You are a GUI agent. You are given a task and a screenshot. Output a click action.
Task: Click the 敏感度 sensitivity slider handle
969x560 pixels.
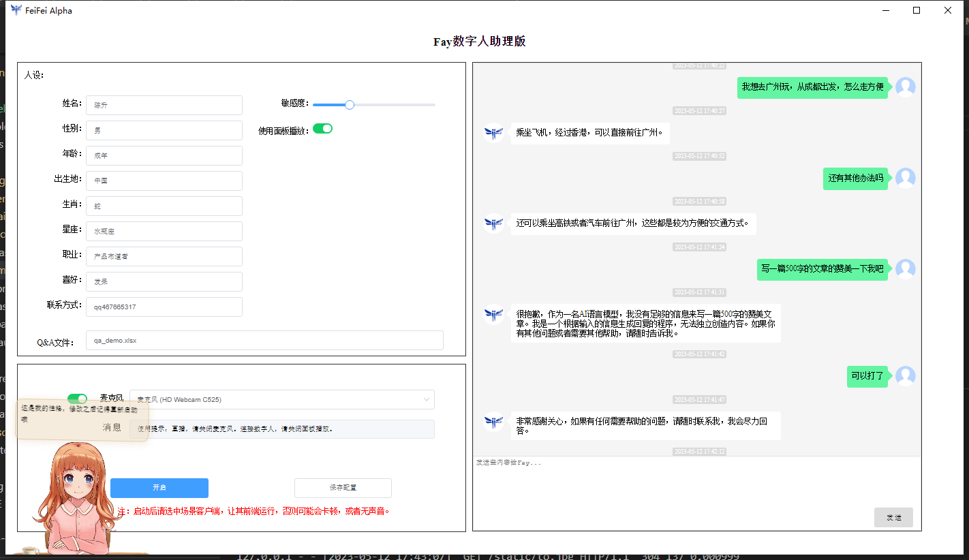click(350, 105)
